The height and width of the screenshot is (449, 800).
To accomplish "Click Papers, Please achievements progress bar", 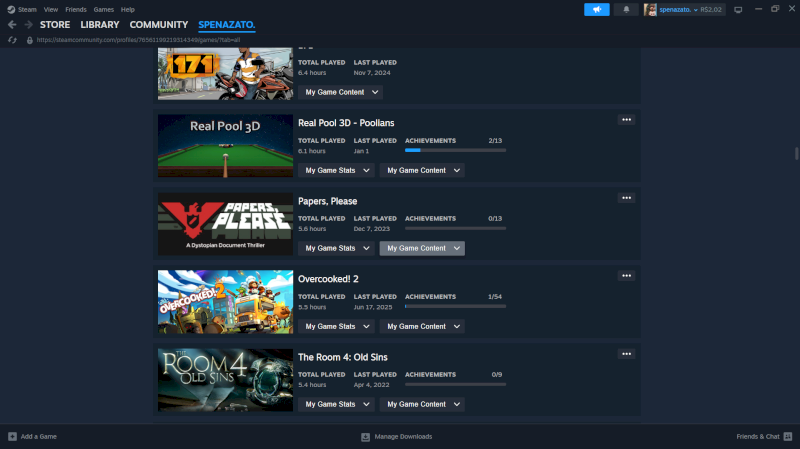I will click(456, 228).
